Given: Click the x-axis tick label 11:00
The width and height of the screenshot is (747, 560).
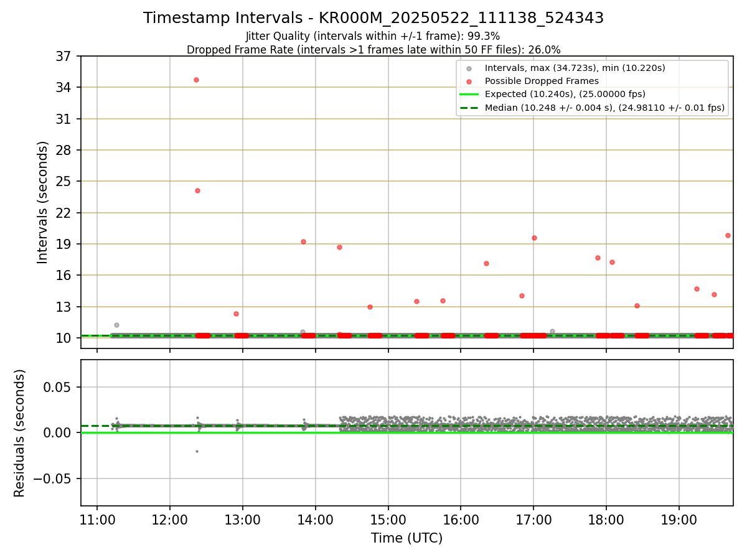Looking at the screenshot, I should pos(97,520).
